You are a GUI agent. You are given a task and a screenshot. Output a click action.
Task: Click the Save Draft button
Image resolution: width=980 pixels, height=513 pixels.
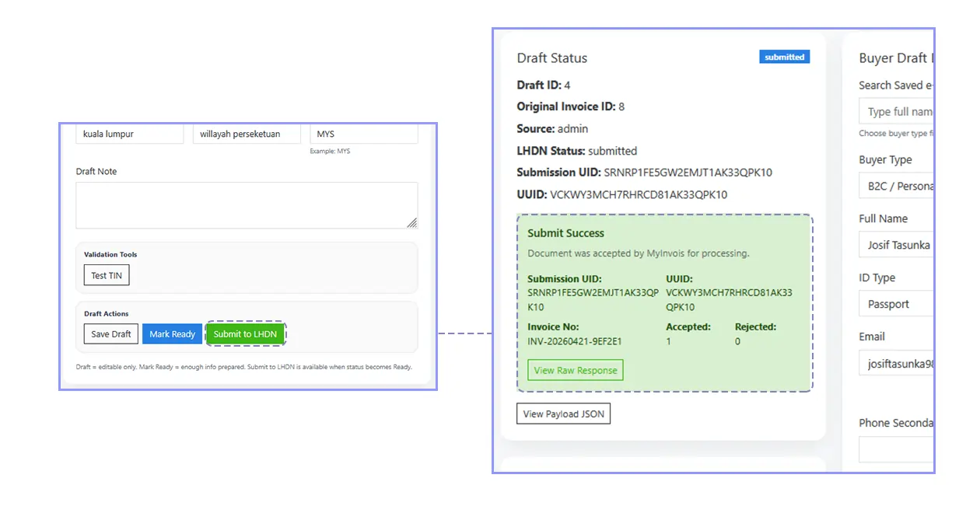110,333
